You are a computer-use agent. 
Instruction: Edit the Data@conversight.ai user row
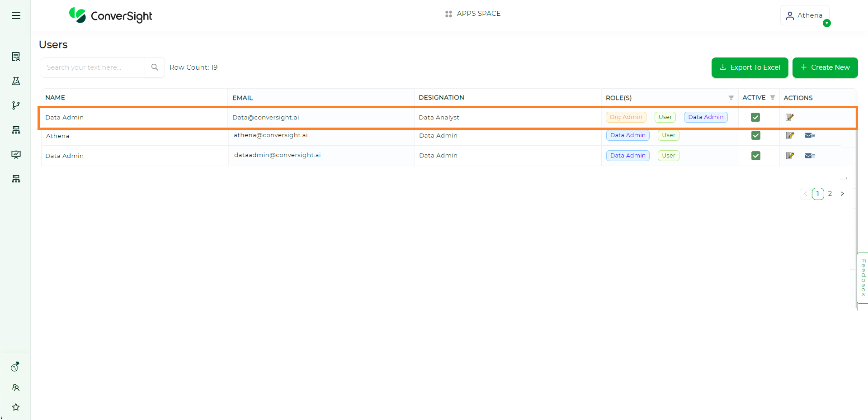[790, 117]
